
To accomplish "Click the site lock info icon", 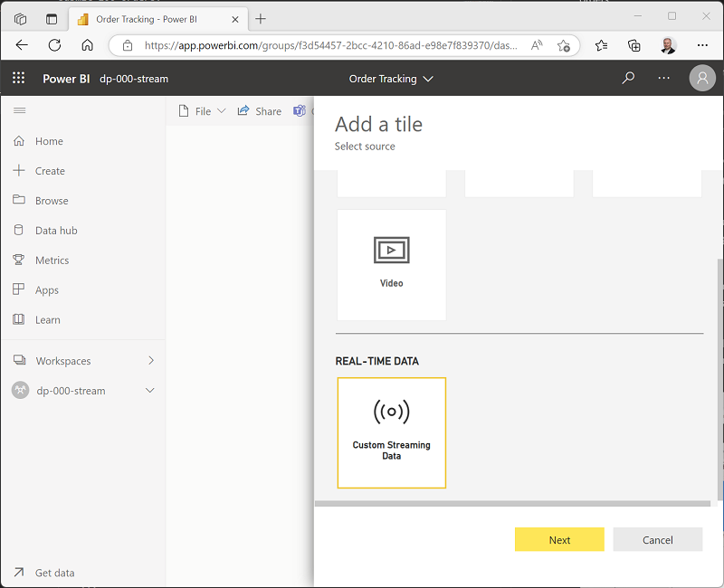I will pyautogui.click(x=128, y=46).
